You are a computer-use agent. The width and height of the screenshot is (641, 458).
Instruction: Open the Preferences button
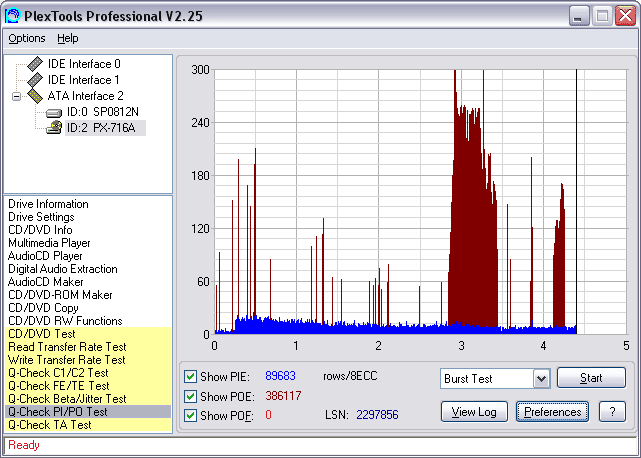[x=552, y=412]
